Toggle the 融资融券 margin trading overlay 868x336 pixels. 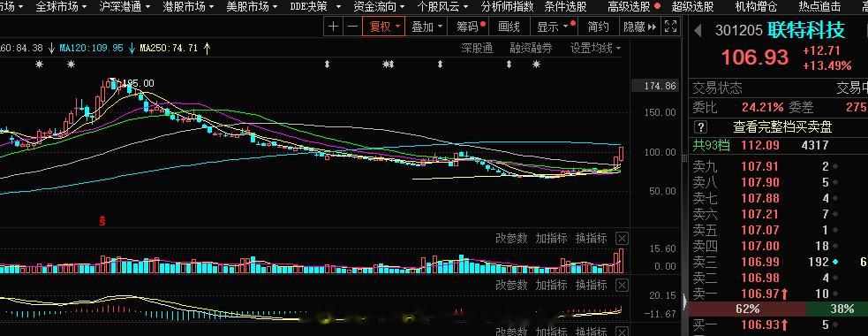(x=531, y=49)
